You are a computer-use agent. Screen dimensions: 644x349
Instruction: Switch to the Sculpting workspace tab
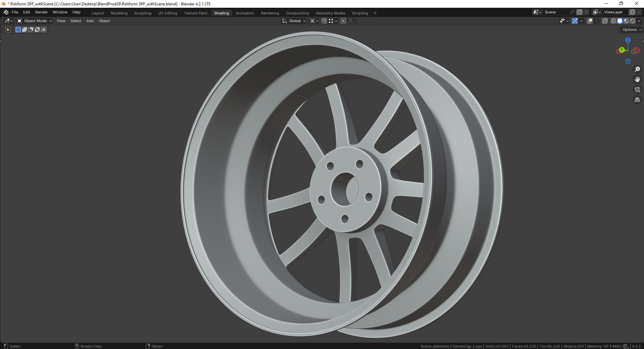143,13
